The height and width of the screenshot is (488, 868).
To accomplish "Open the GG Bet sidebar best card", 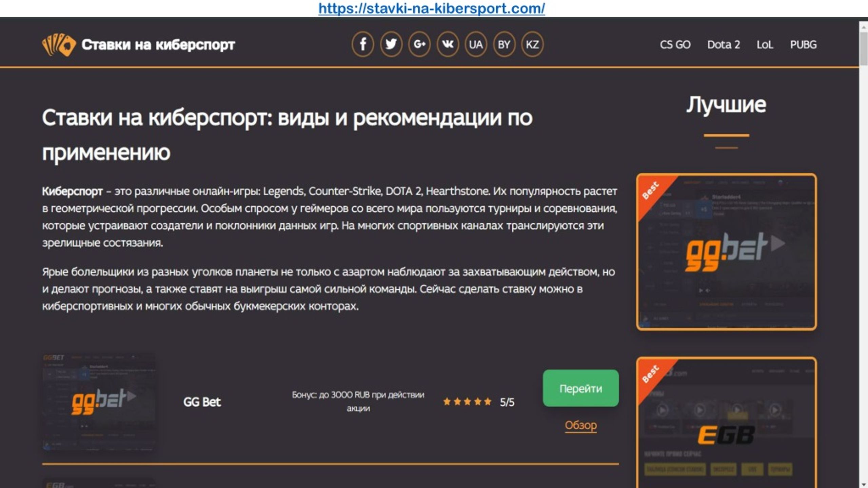I will tap(726, 252).
